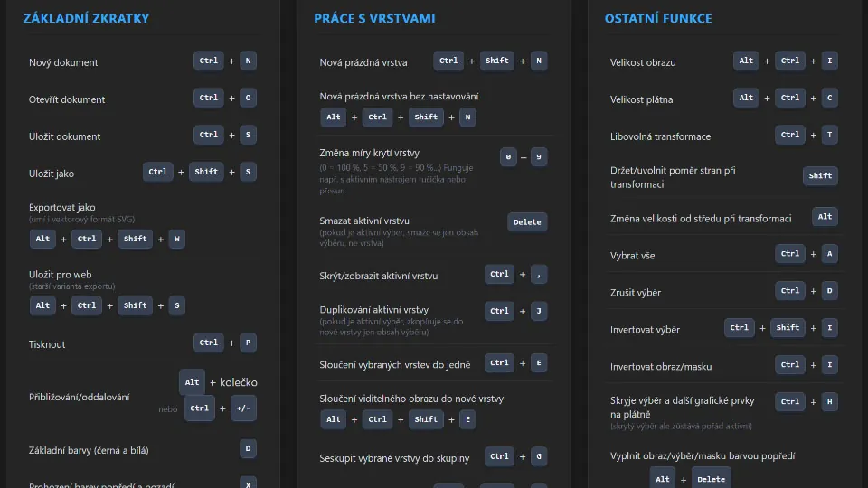868x488 pixels.
Task: Click the G key beside Seskupit vybrané vrstvy
Action: point(539,456)
